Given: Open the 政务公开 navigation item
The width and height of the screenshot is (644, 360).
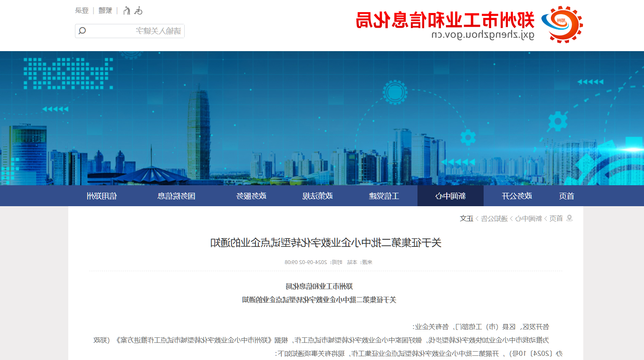Looking at the screenshot, I should coord(517,196).
